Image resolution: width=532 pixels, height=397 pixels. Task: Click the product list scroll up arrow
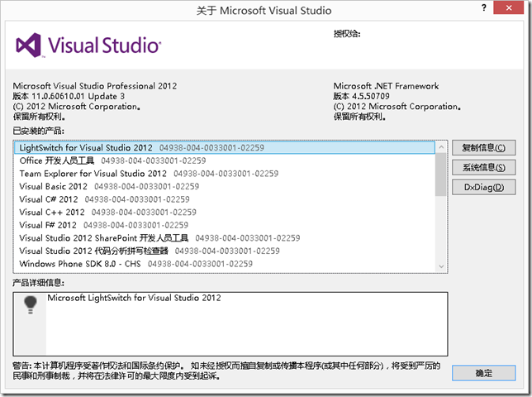click(x=441, y=147)
